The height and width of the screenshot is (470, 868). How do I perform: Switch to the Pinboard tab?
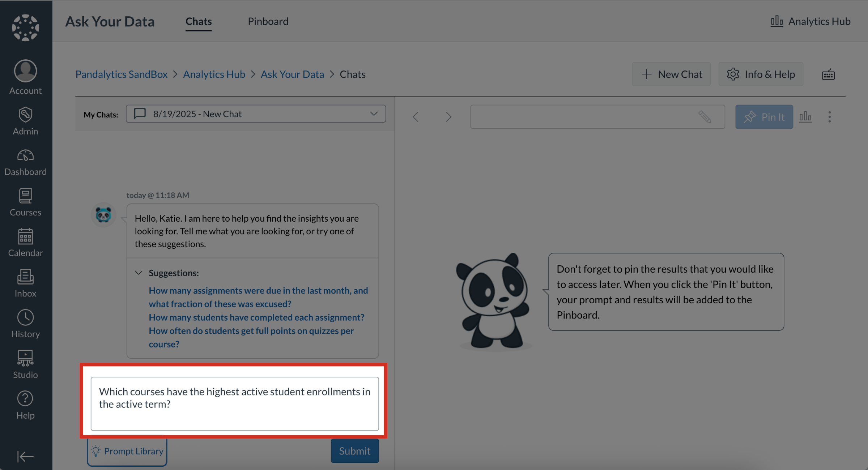268,21
